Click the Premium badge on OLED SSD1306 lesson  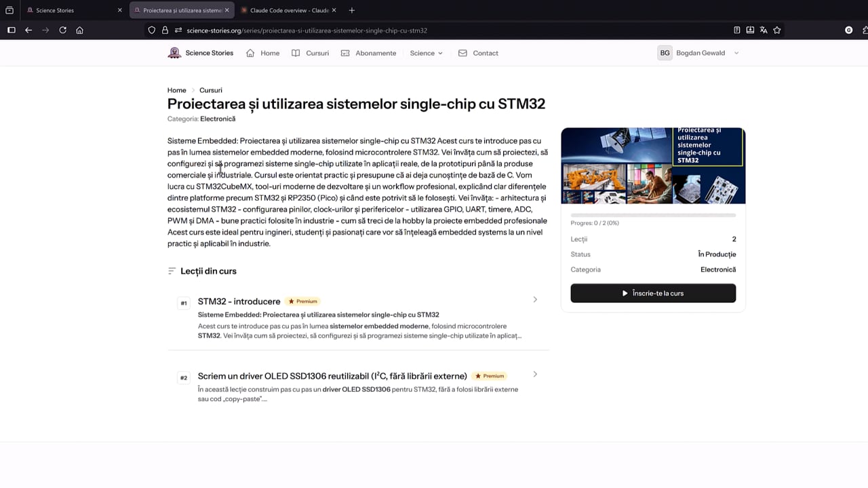click(490, 375)
